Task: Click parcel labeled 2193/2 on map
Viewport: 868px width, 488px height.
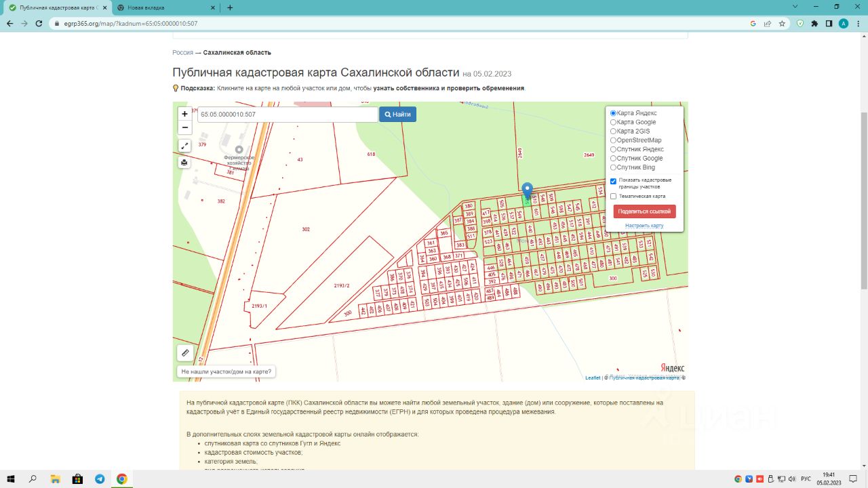Action: pyautogui.click(x=342, y=285)
